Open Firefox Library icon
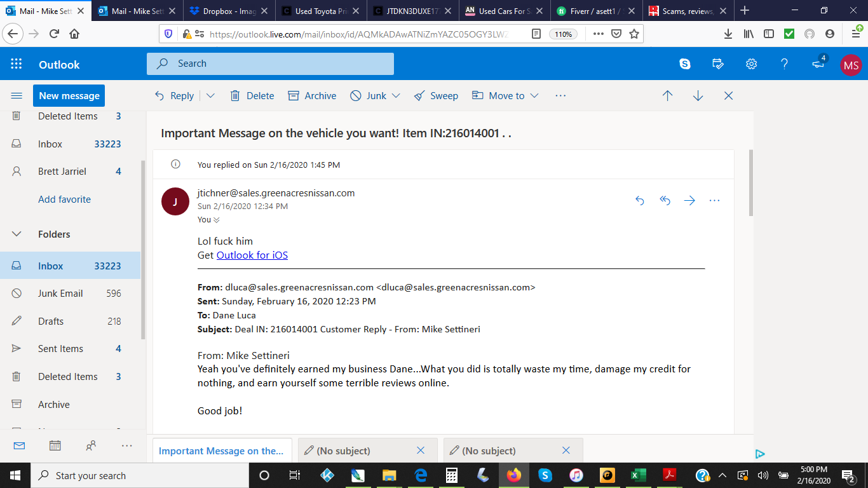The height and width of the screenshot is (488, 868). pyautogui.click(x=749, y=34)
